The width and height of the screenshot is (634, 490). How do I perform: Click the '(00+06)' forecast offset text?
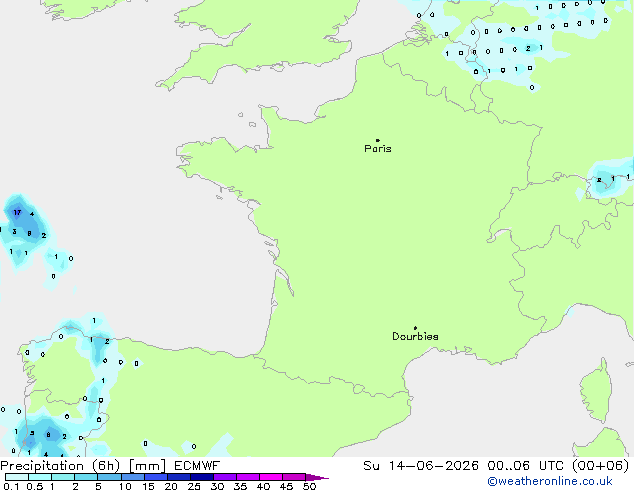tap(600, 466)
